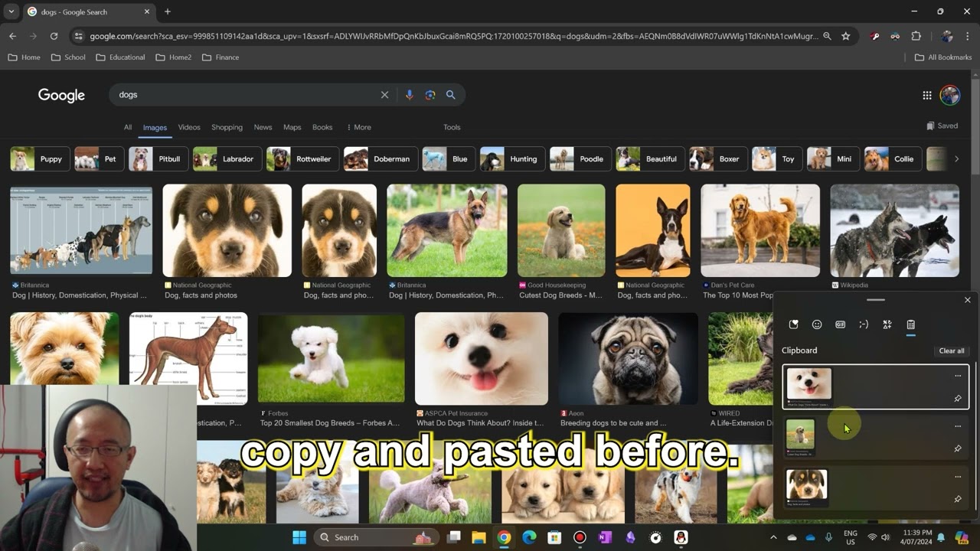980x551 pixels.
Task: Bookmark this page with the star
Action: [845, 36]
